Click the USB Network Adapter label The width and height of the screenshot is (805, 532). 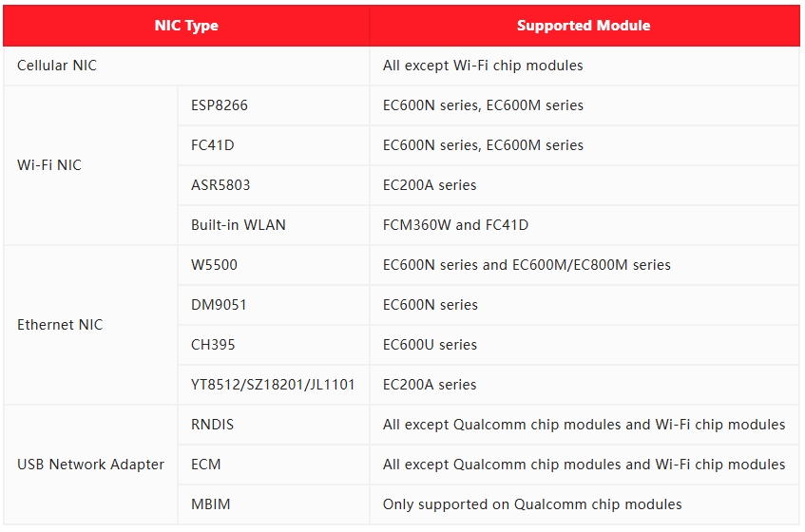coord(91,465)
